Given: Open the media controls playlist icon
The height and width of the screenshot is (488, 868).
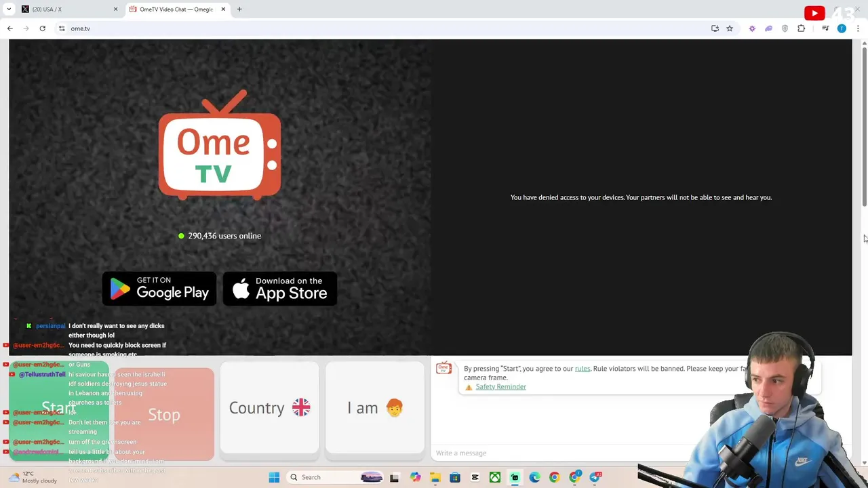Looking at the screenshot, I should 825,28.
